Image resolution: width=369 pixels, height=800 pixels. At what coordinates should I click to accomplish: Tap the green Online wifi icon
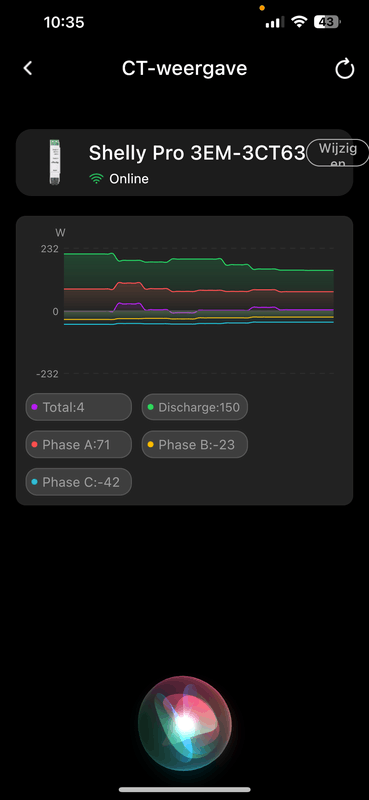coord(96,179)
